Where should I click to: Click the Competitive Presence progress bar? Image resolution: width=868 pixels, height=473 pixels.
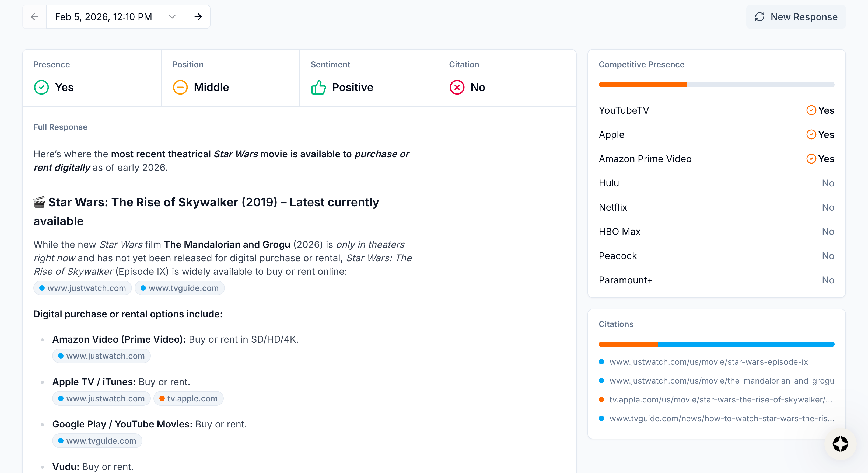[716, 85]
